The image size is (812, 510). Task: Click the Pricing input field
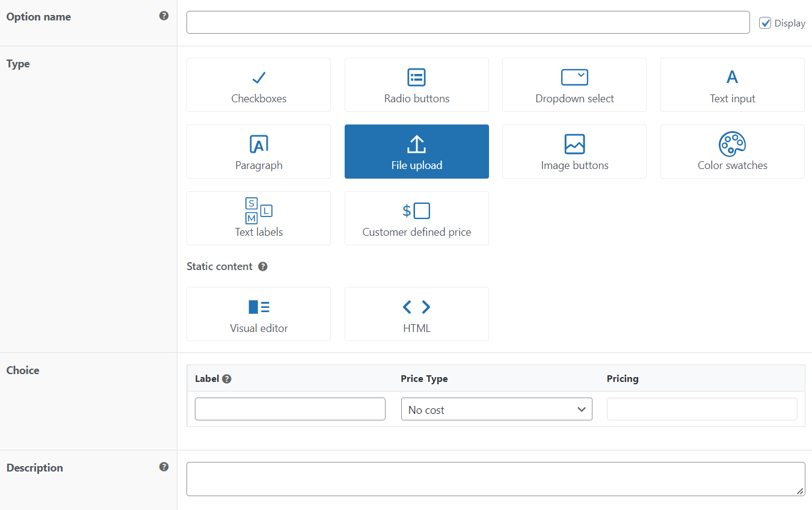(x=701, y=409)
